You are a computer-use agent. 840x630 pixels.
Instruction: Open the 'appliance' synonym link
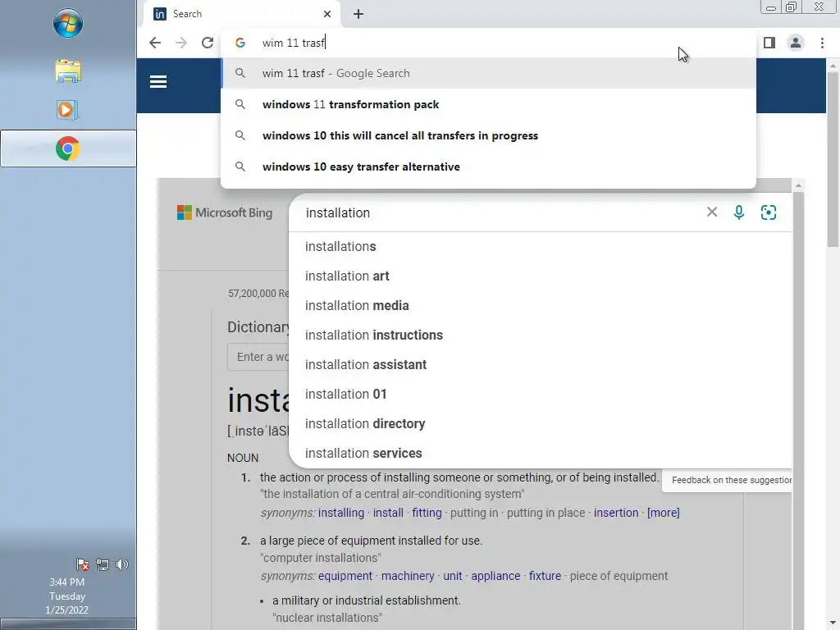pyautogui.click(x=495, y=576)
